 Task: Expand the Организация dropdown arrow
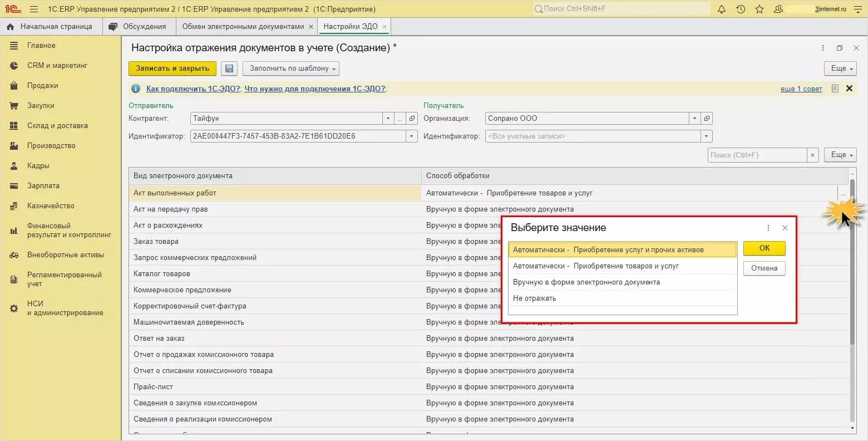(694, 119)
